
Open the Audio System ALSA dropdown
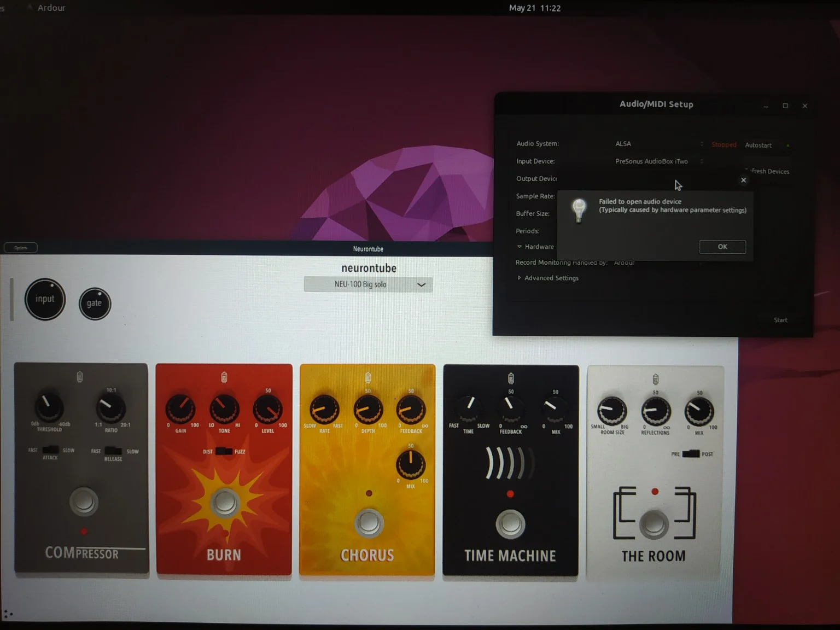click(659, 144)
